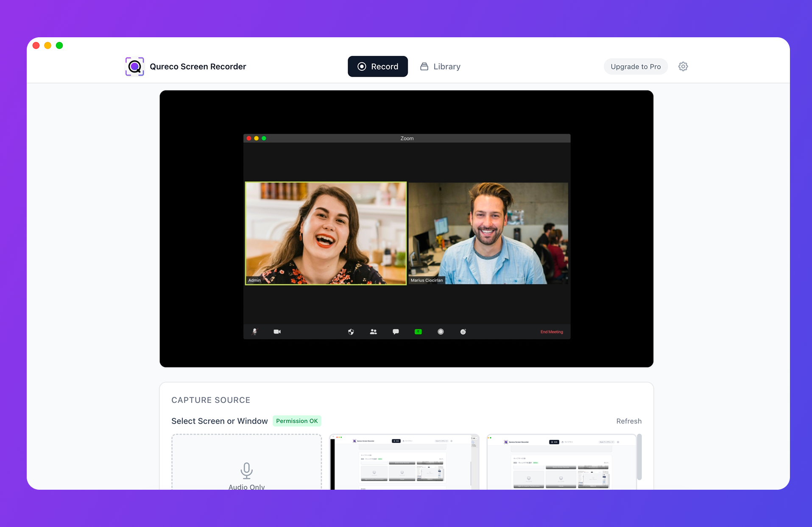Click the Admin video tile in preview
Image resolution: width=812 pixels, height=527 pixels.
[326, 233]
